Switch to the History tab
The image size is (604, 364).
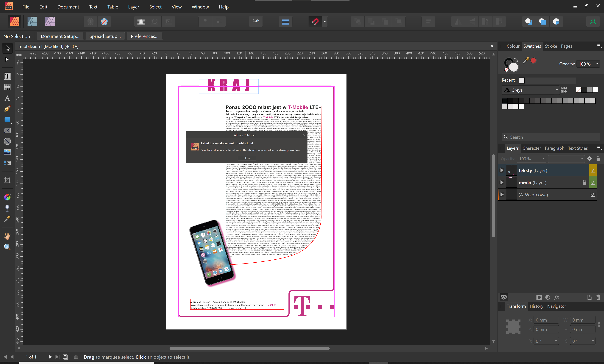[x=536, y=306]
